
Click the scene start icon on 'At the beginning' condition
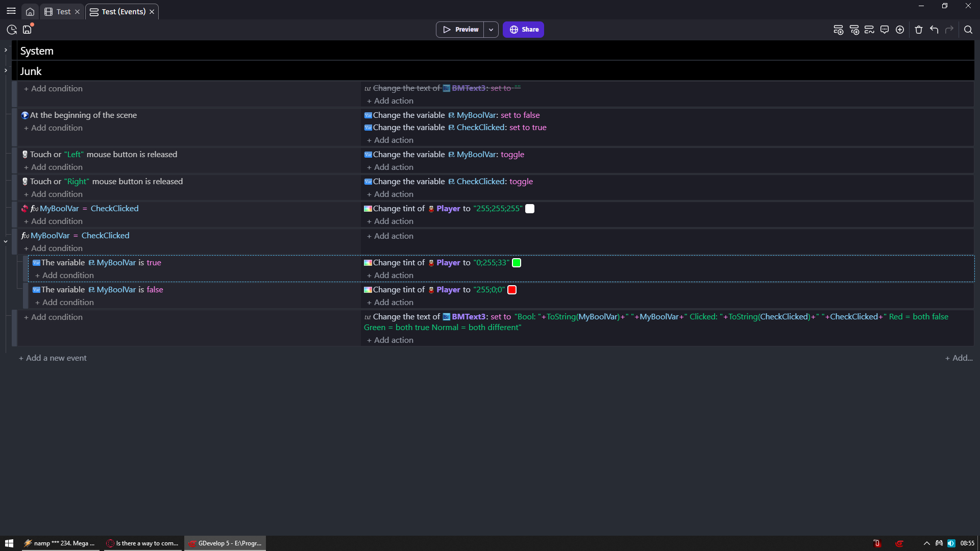24,115
